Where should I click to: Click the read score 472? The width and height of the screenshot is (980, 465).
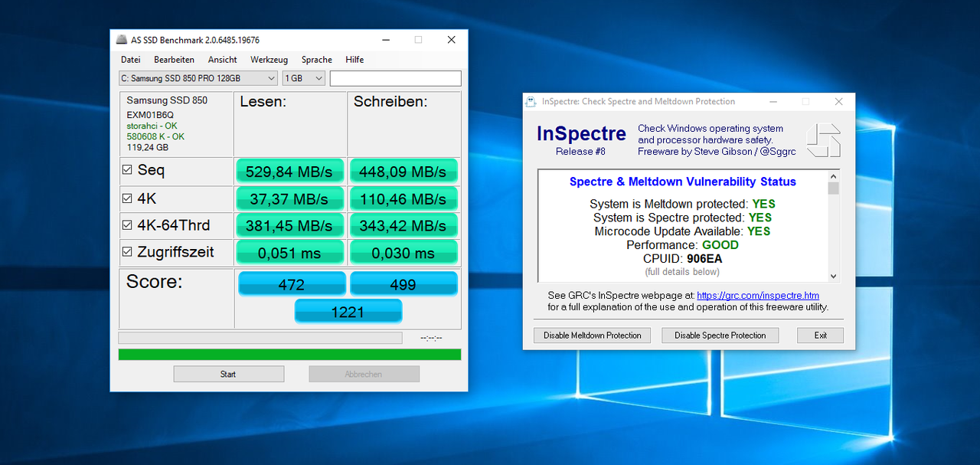pyautogui.click(x=292, y=284)
